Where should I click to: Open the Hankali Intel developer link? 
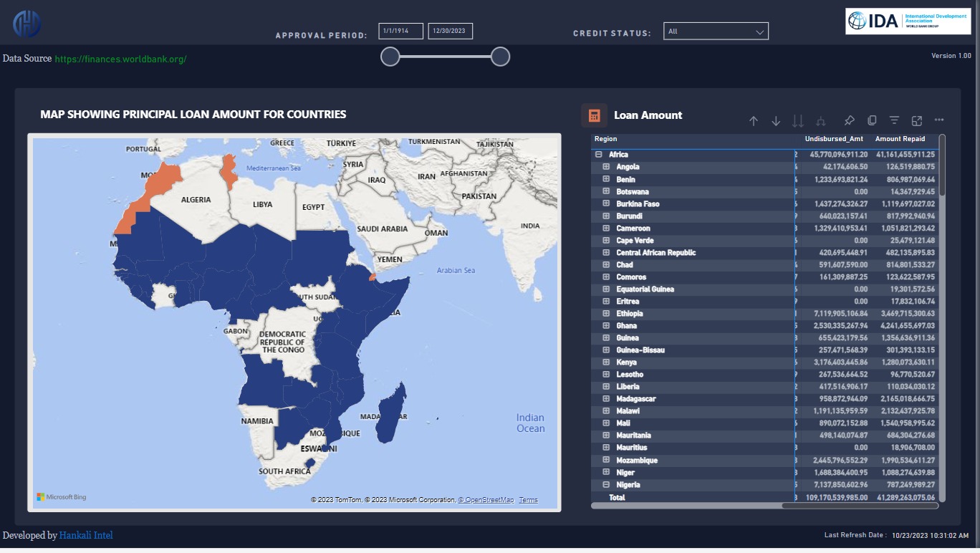[x=86, y=535]
